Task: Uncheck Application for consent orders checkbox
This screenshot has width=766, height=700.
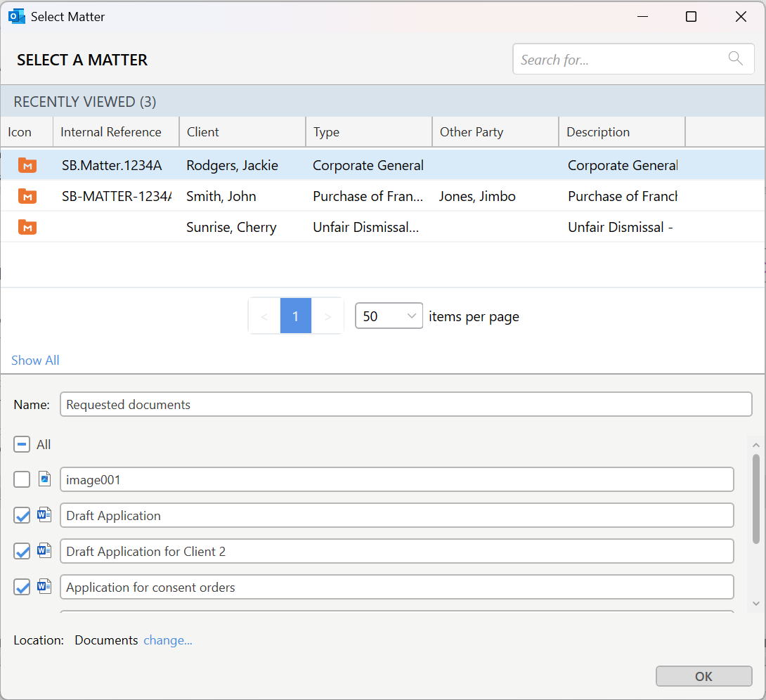Action: tap(22, 587)
